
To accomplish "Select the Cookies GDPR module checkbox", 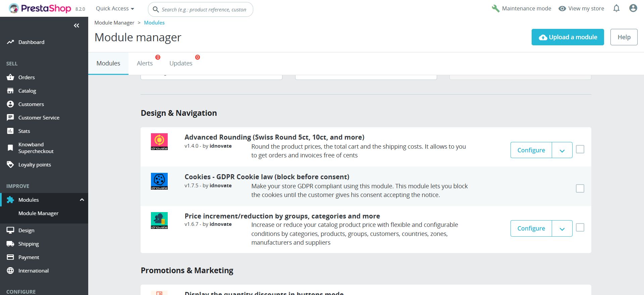I will [580, 189].
